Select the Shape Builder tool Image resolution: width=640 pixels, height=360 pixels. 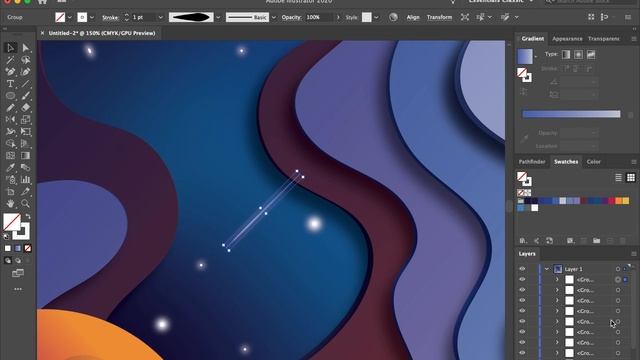[x=10, y=144]
